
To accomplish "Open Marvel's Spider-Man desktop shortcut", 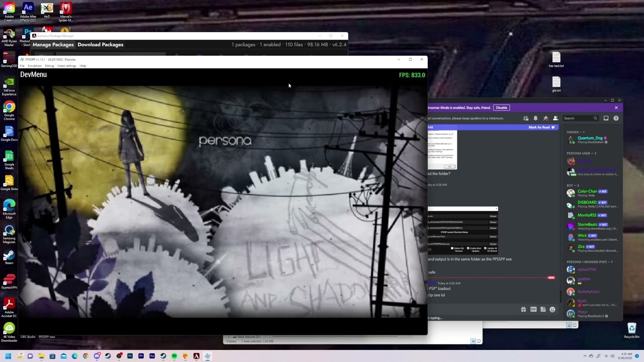I will tap(65, 12).
